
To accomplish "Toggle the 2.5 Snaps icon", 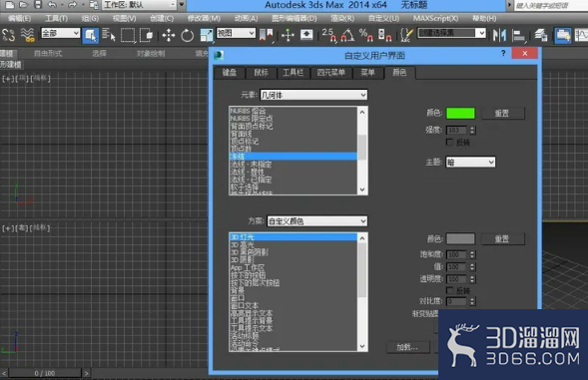I will pyautogui.click(x=329, y=35).
